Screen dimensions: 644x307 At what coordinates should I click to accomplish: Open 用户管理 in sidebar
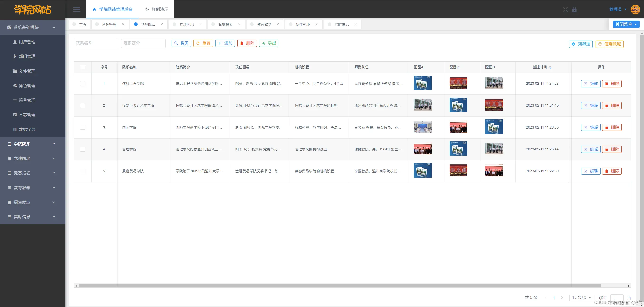(x=27, y=42)
